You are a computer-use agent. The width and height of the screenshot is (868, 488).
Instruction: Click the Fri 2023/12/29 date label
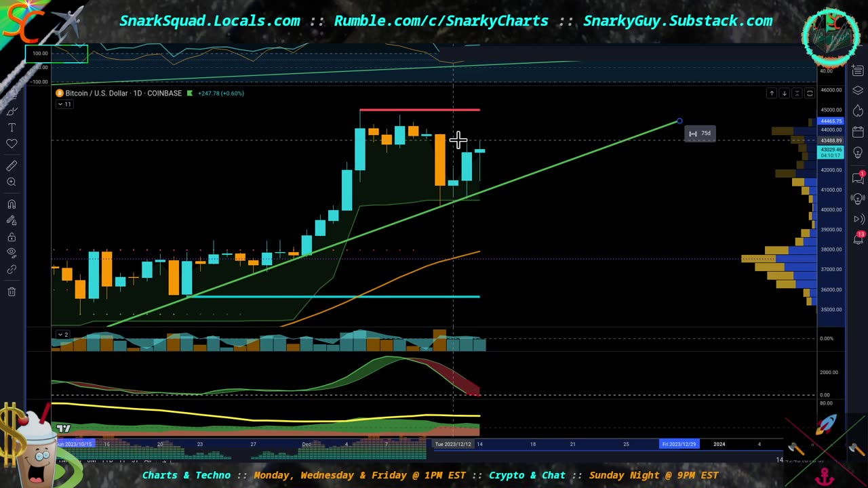[679, 444]
